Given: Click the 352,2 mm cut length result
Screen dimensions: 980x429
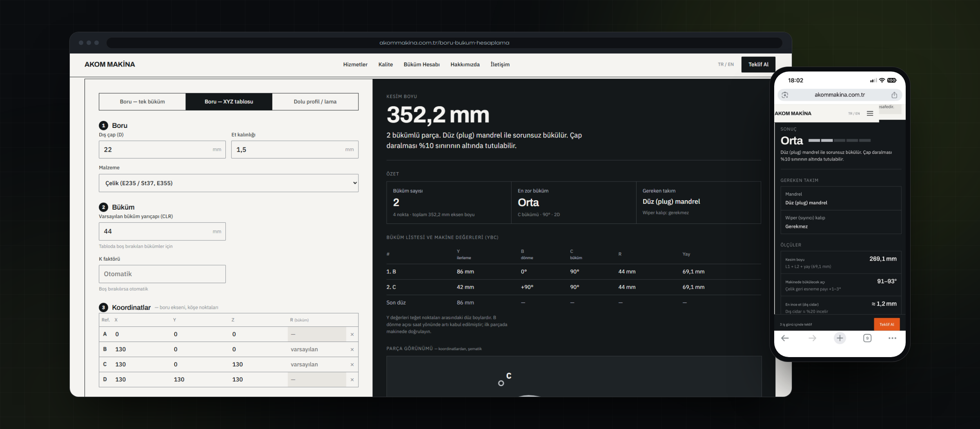Looking at the screenshot, I should [438, 115].
